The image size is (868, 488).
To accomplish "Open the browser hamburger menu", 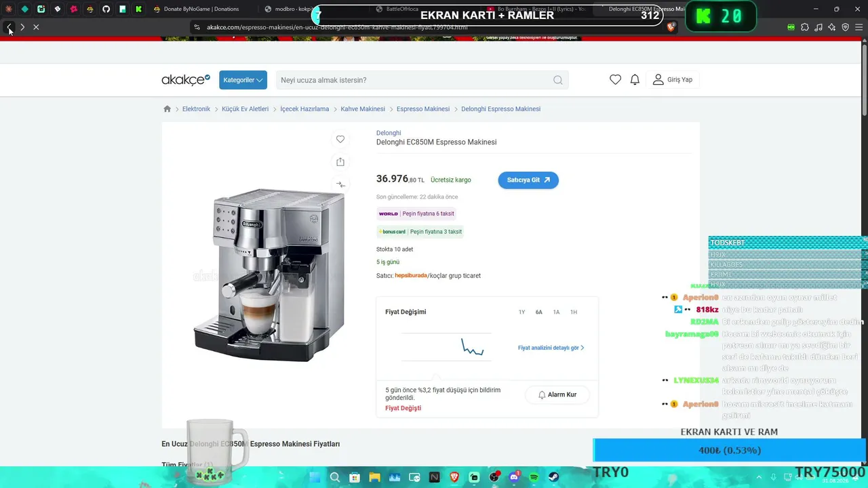I will coord(859,27).
